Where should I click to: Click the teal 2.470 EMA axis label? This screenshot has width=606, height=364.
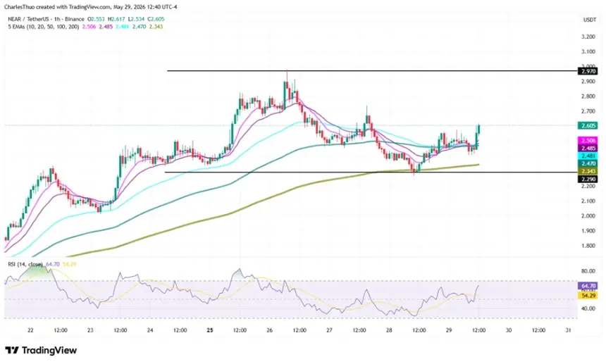tap(588, 163)
